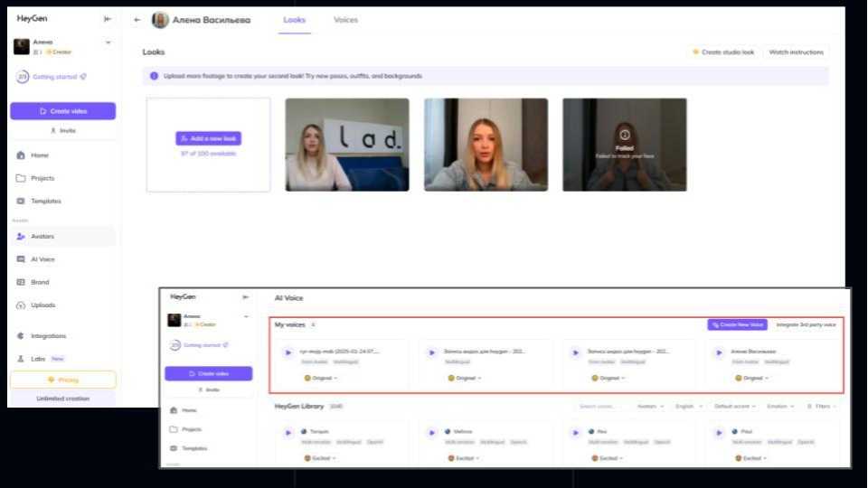Open the Failed look thumbnail

click(625, 145)
